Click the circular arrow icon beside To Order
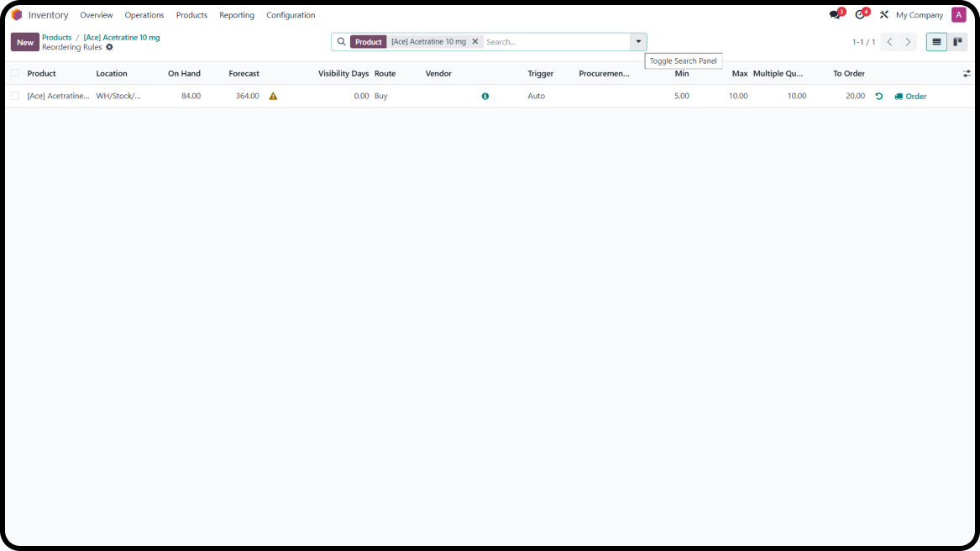This screenshot has width=980, height=551. (879, 97)
